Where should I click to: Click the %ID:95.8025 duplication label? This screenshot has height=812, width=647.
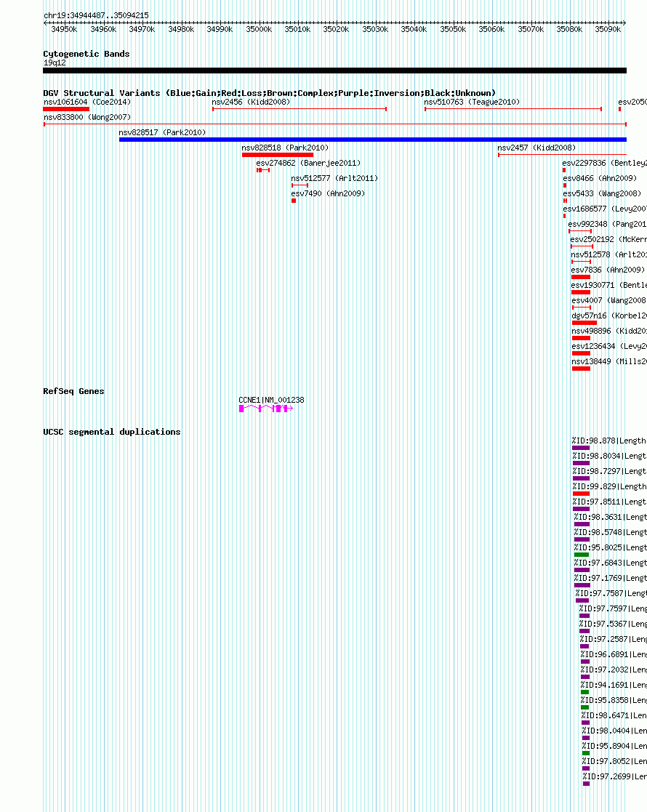[610, 547]
